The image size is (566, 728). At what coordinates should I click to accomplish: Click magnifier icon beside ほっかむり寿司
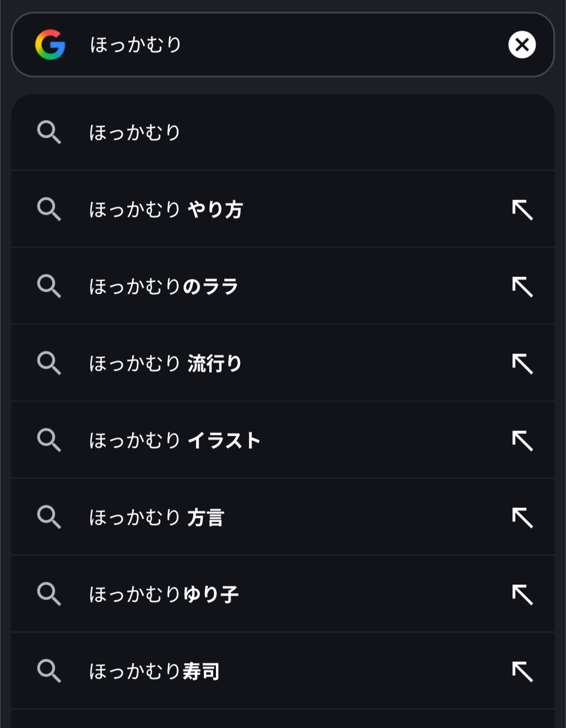point(49,671)
